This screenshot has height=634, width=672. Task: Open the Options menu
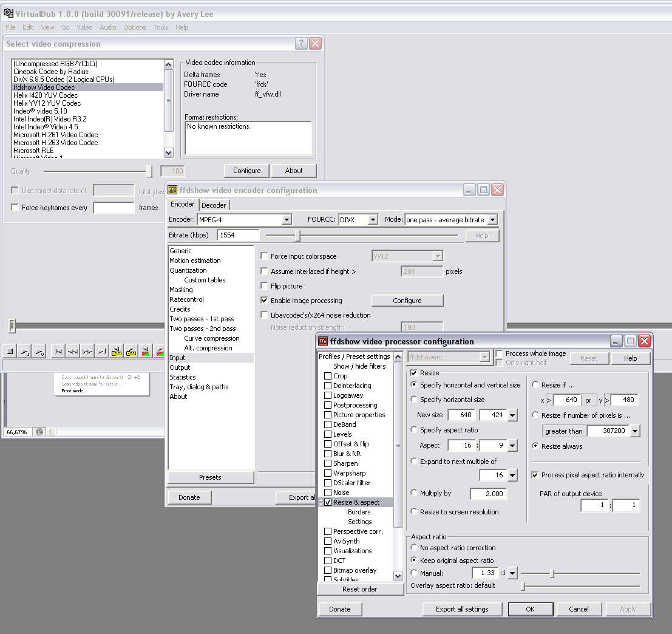click(135, 27)
